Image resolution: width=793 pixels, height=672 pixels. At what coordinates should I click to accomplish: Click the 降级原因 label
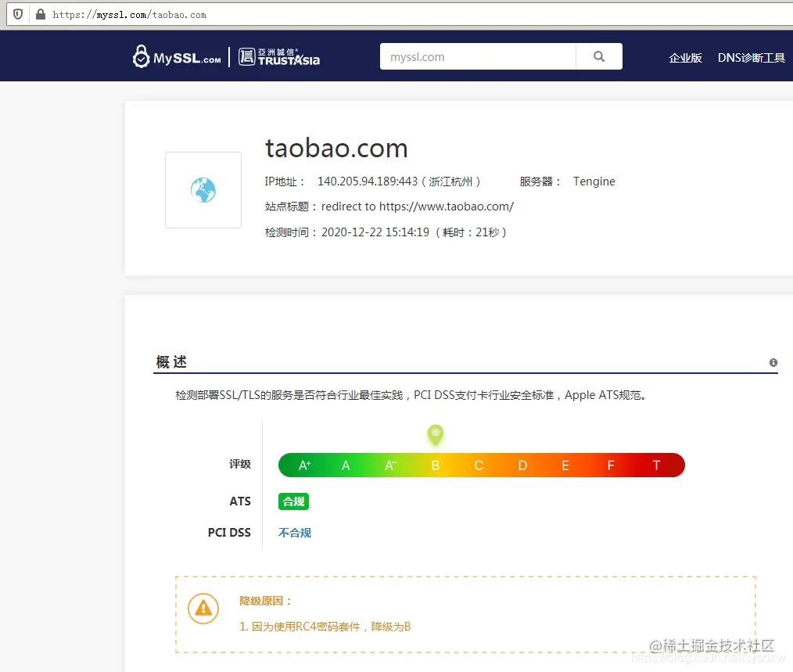click(266, 601)
